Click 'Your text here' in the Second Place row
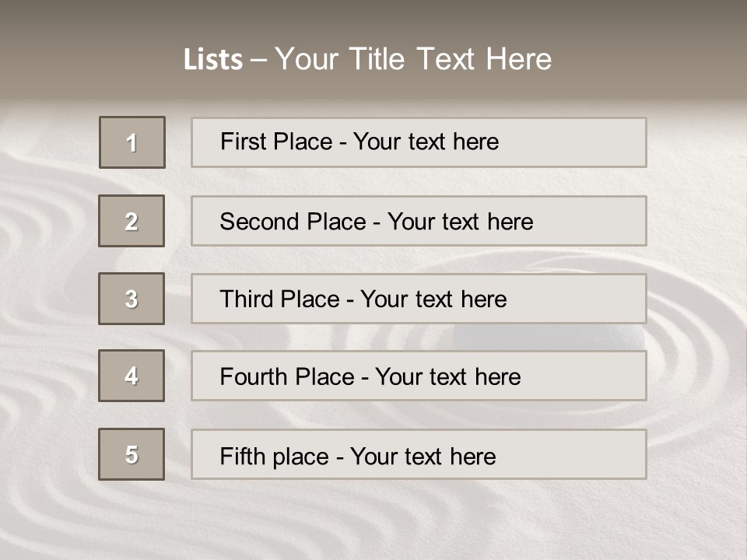 460,222
